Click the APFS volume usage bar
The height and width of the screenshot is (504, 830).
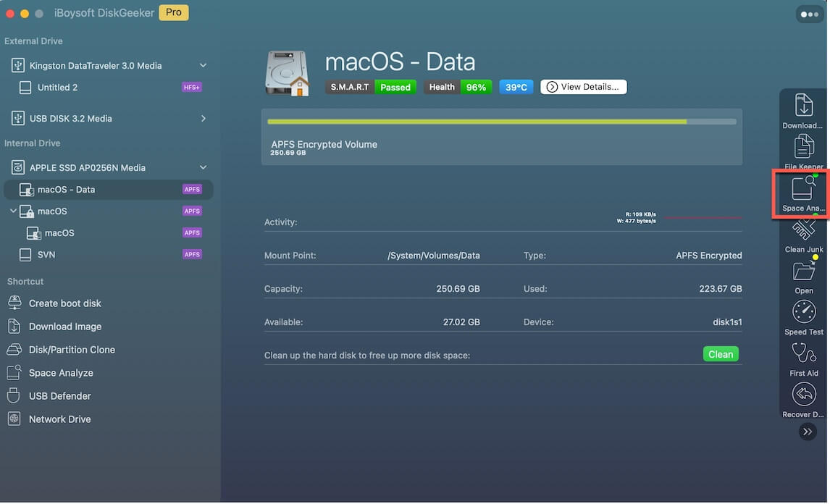tap(501, 122)
